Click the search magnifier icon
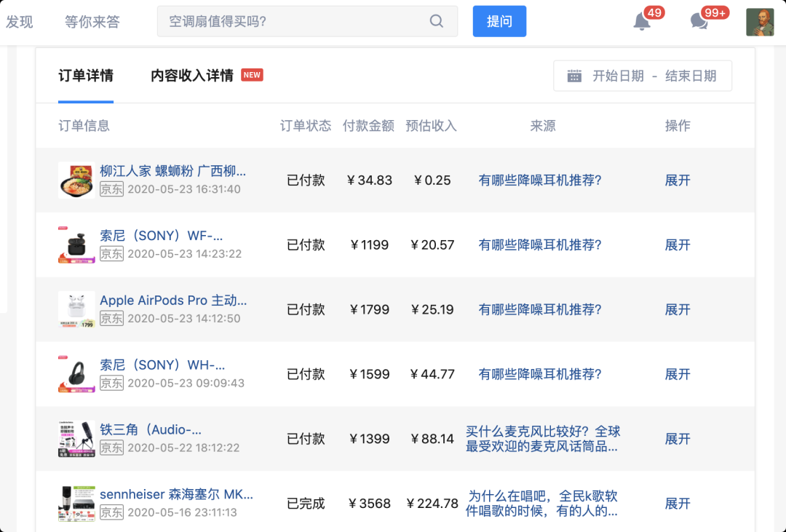The height and width of the screenshot is (532, 786). click(437, 21)
